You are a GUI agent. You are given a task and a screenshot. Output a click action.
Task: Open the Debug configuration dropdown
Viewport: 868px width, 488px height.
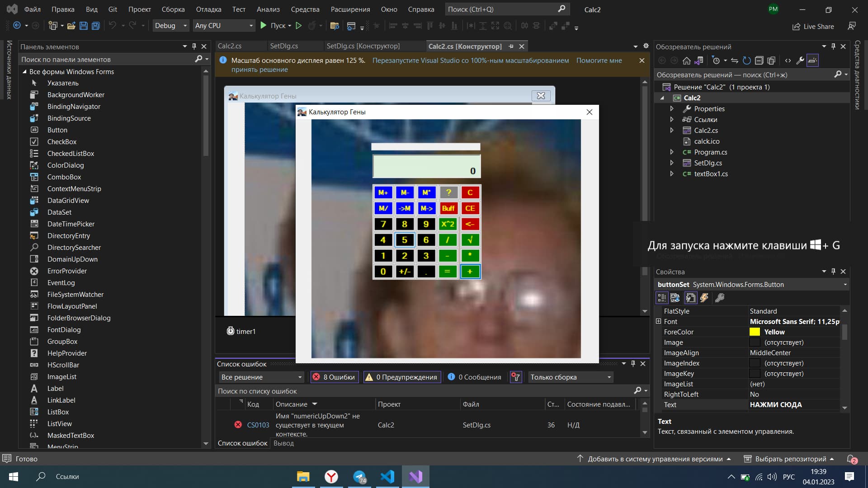click(x=170, y=26)
